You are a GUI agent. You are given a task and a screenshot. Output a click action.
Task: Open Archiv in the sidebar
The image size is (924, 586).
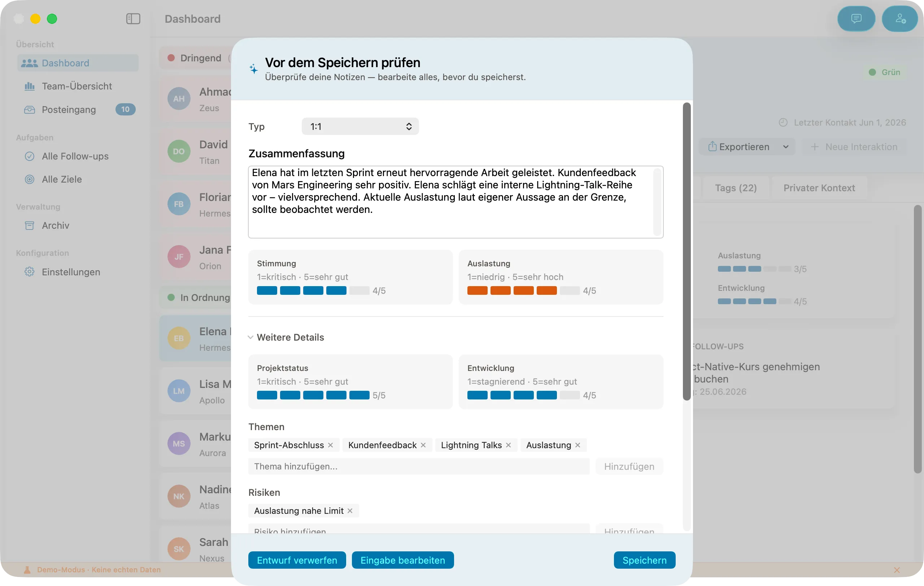pyautogui.click(x=78, y=226)
